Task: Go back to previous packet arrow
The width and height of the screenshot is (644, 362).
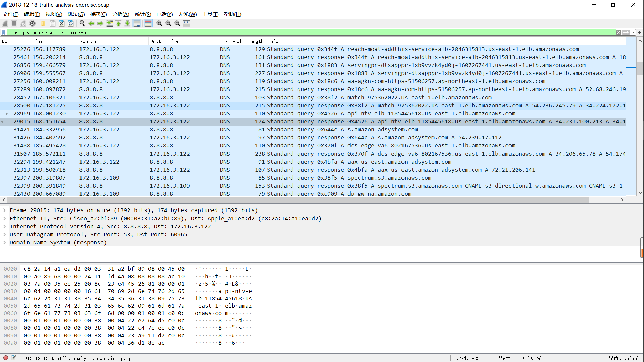Action: (91, 23)
